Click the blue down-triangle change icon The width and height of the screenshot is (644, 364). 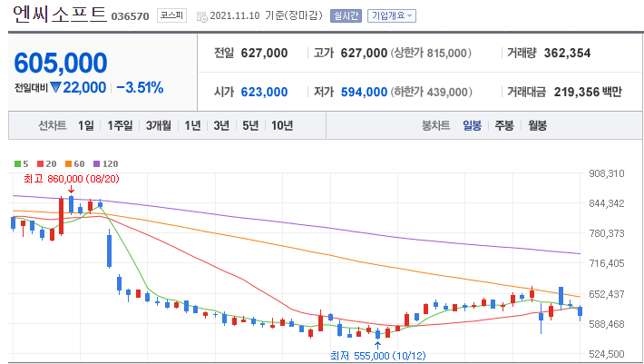[x=56, y=87]
